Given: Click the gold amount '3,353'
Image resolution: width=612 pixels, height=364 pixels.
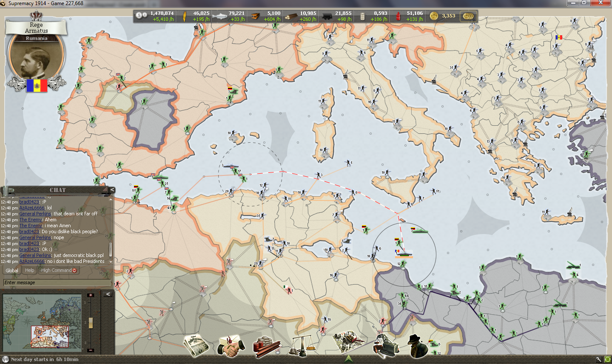Looking at the screenshot, I should coord(449,16).
